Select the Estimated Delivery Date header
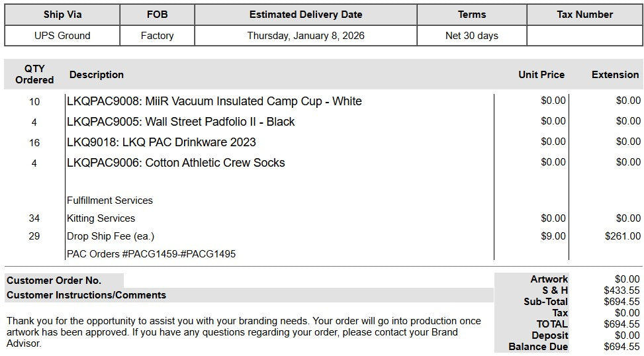644x356 pixels. (x=306, y=15)
